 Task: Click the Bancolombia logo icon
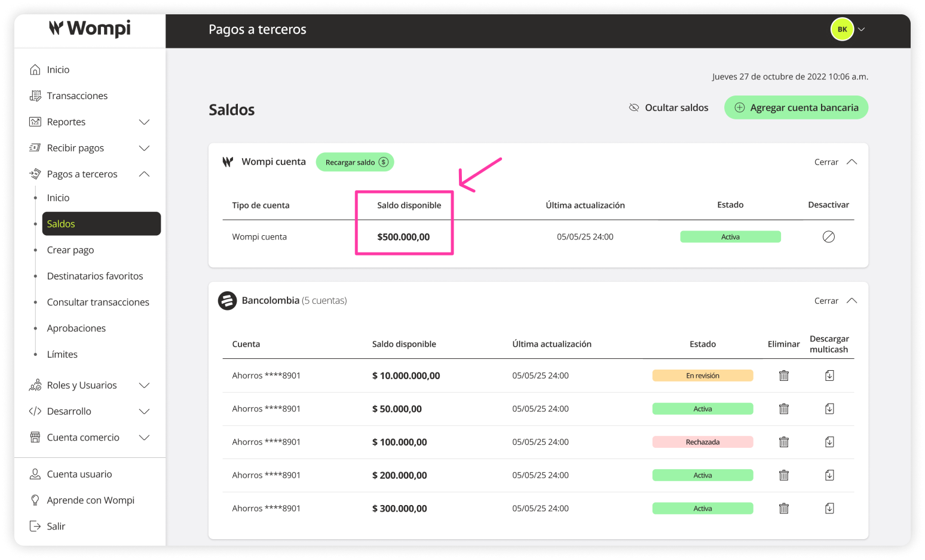click(227, 301)
